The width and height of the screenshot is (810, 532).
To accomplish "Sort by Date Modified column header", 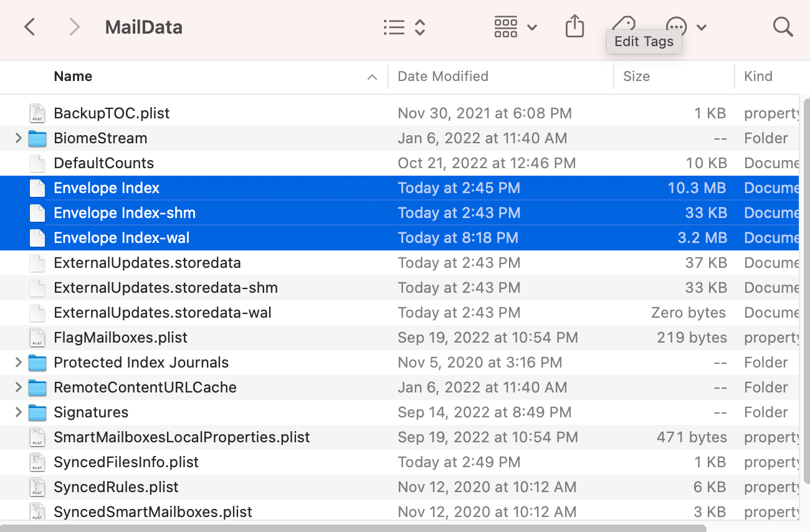I will [443, 77].
